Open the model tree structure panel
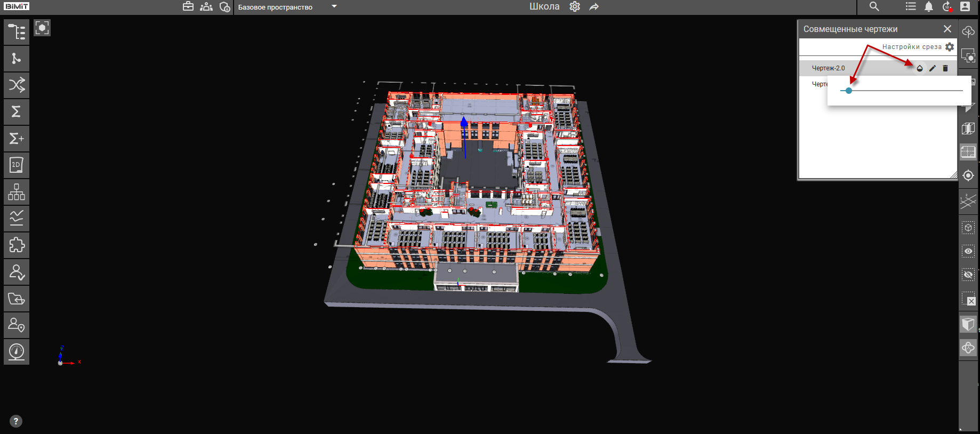Screen dimensions: 980x434 pos(17,32)
